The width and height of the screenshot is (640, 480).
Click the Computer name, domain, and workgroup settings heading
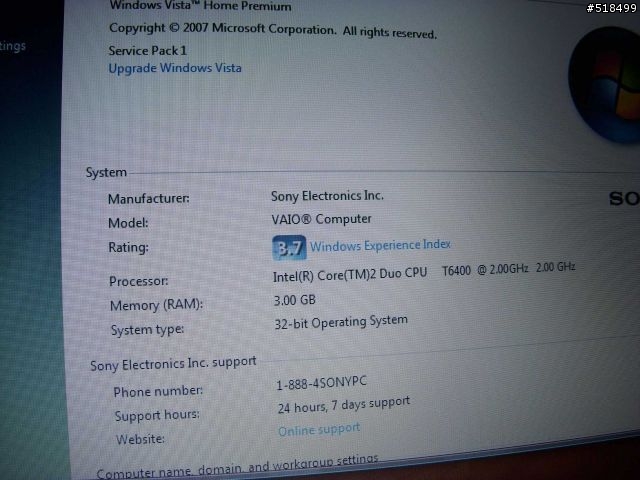238,467
